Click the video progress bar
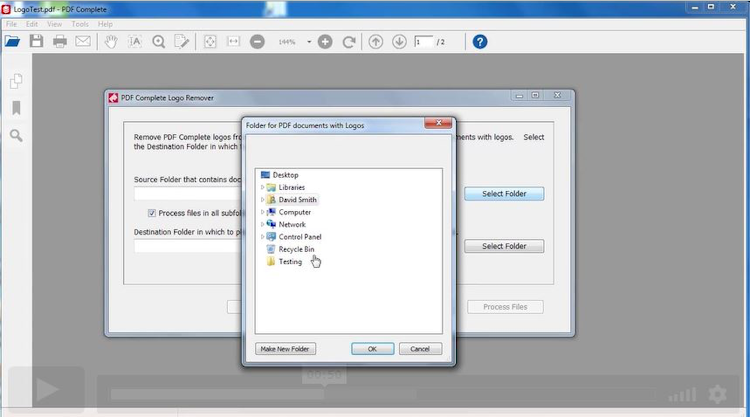 (x=382, y=395)
